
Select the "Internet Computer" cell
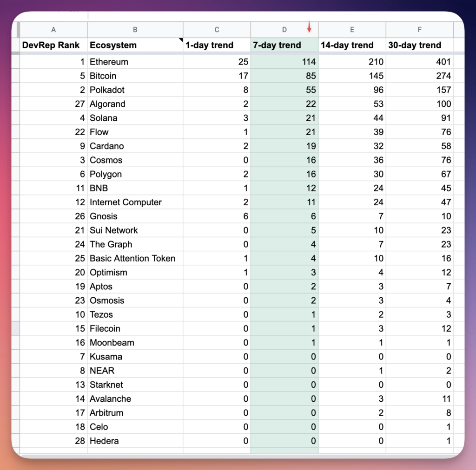tap(135, 202)
